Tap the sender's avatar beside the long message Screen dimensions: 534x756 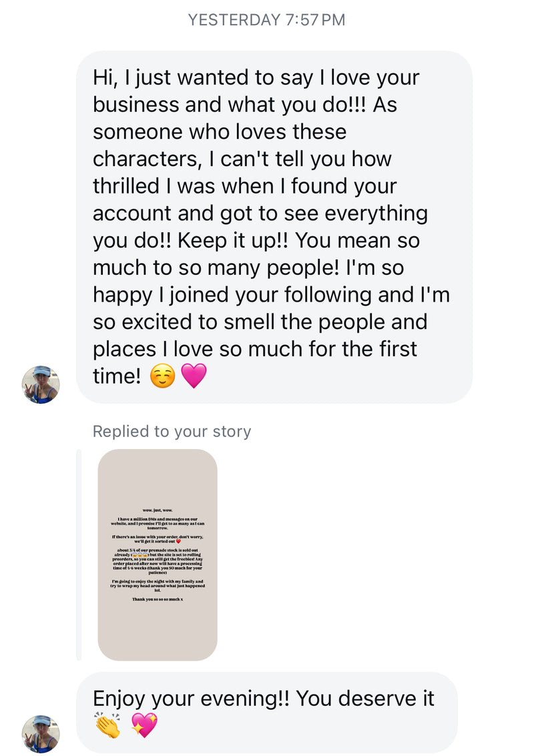(x=41, y=385)
